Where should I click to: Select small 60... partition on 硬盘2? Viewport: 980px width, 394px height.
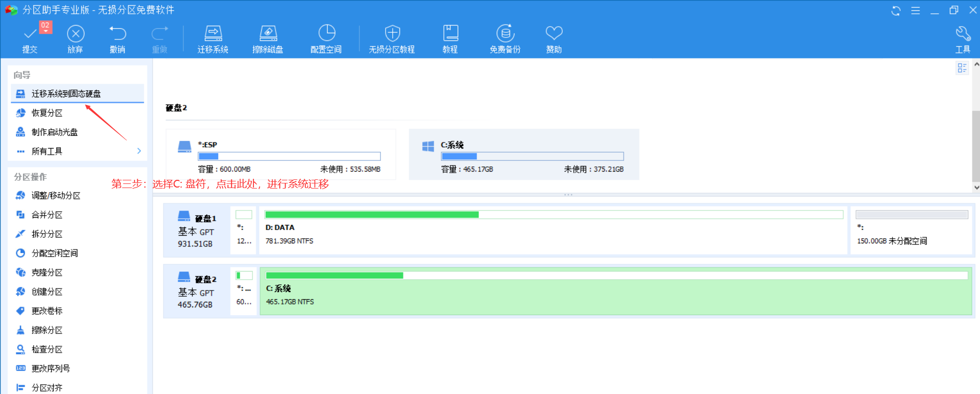(244, 291)
